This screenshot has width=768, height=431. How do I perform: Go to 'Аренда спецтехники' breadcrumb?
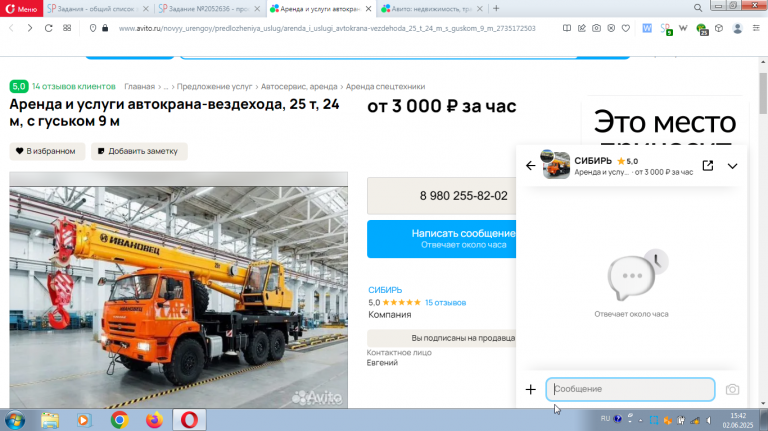[x=385, y=86]
